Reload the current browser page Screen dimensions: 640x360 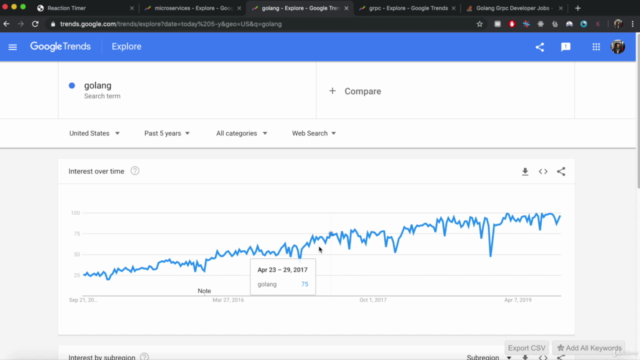35,24
